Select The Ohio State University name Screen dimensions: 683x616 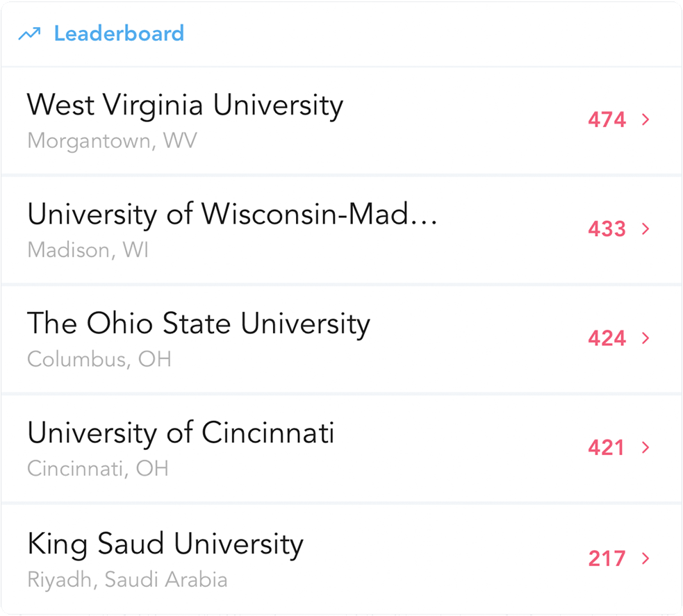(199, 324)
